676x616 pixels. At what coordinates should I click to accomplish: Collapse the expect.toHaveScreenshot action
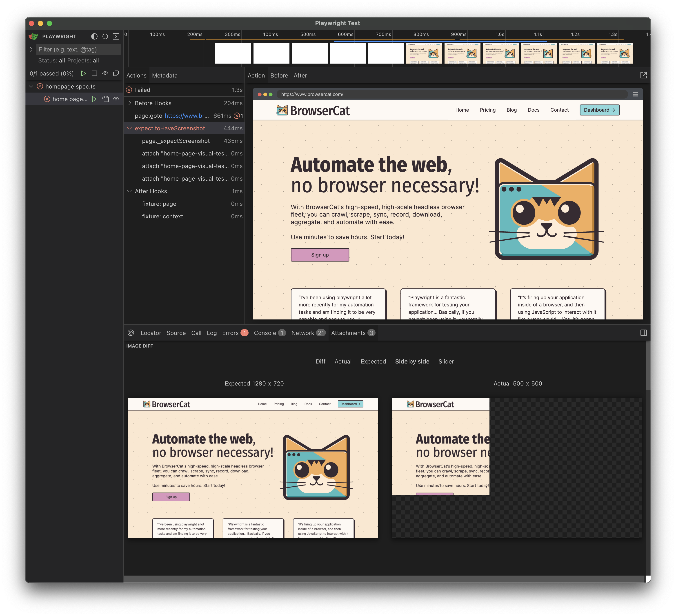pyautogui.click(x=129, y=128)
